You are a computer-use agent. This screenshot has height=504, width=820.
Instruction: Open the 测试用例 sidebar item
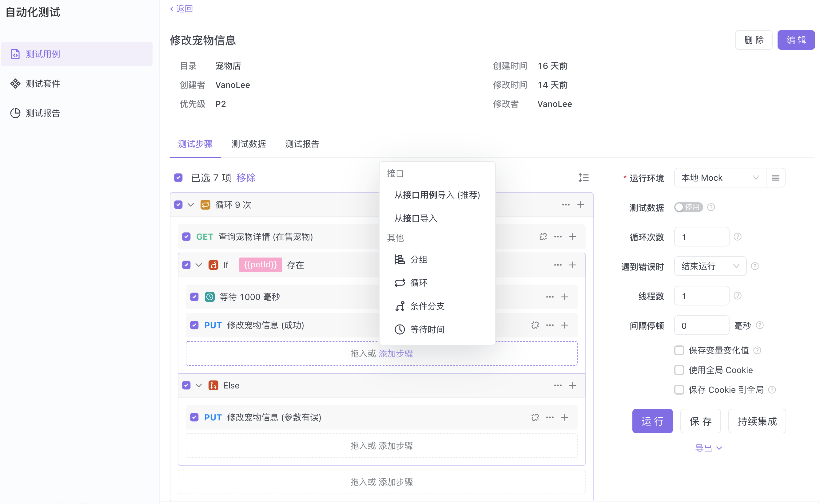(77, 54)
